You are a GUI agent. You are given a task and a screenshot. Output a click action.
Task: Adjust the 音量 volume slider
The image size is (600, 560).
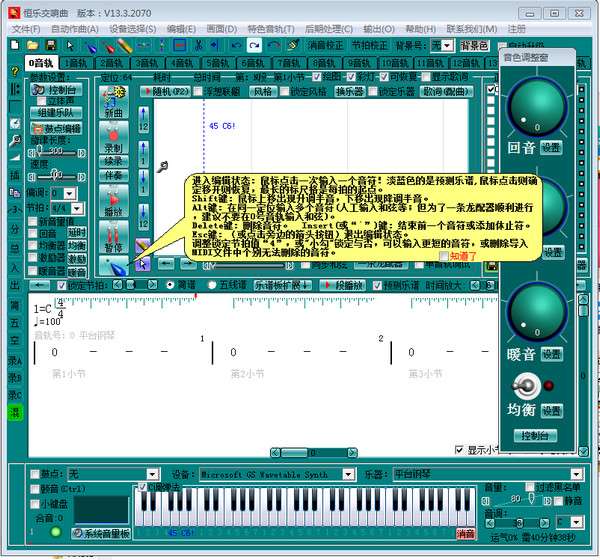point(516,501)
